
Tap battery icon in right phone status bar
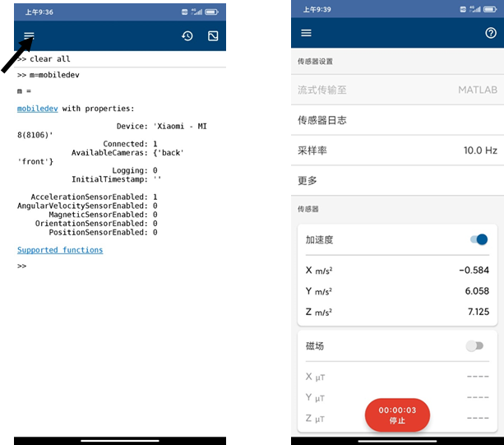coord(490,9)
